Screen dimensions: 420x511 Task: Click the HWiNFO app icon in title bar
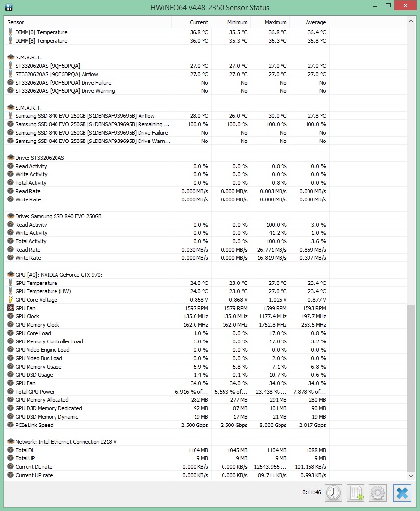pos(9,7)
